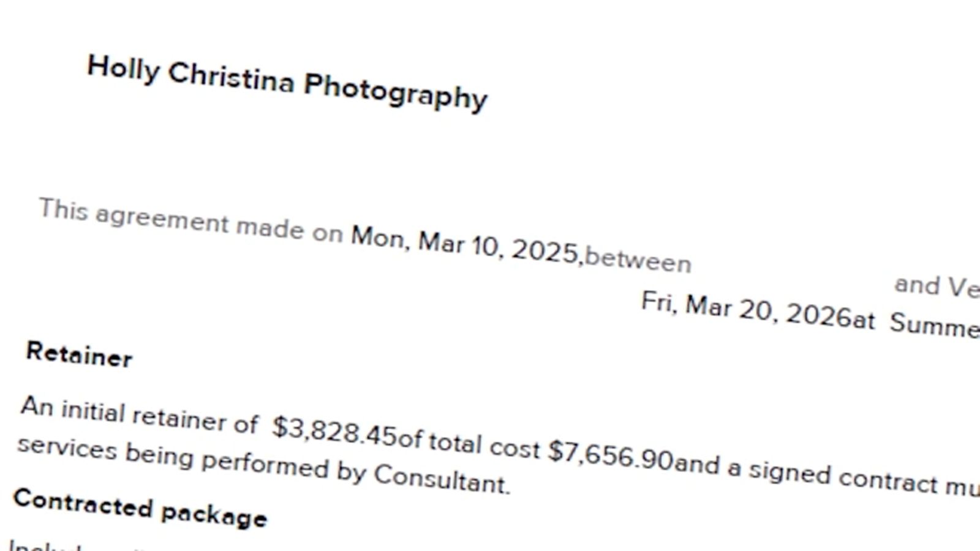Click the word "between" after the date
Image resolution: width=980 pixels, height=551 pixels.
coord(638,260)
